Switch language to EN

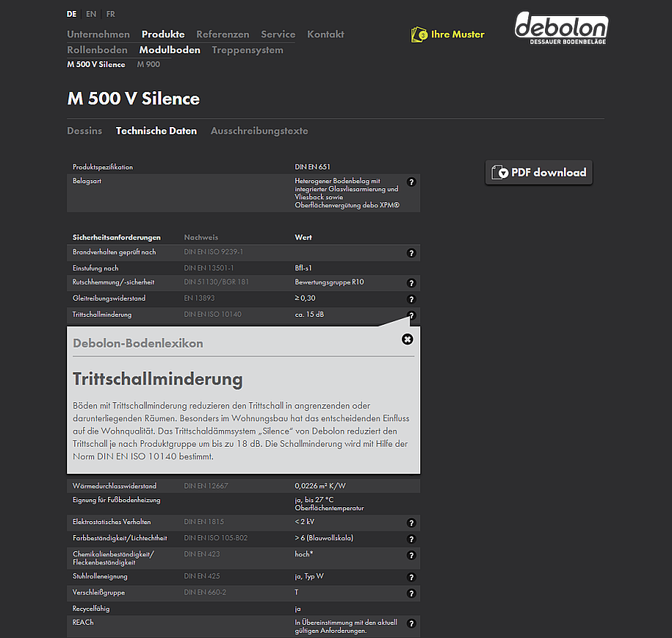point(91,14)
